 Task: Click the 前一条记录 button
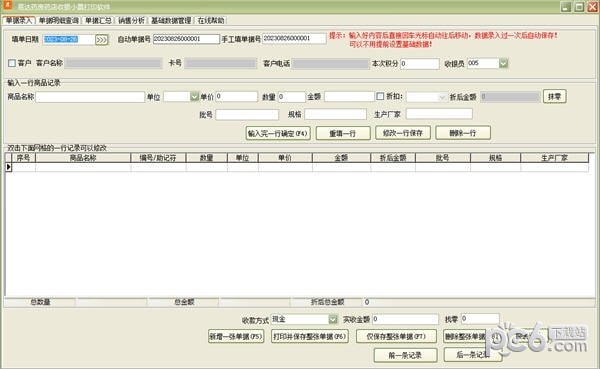pos(405,355)
